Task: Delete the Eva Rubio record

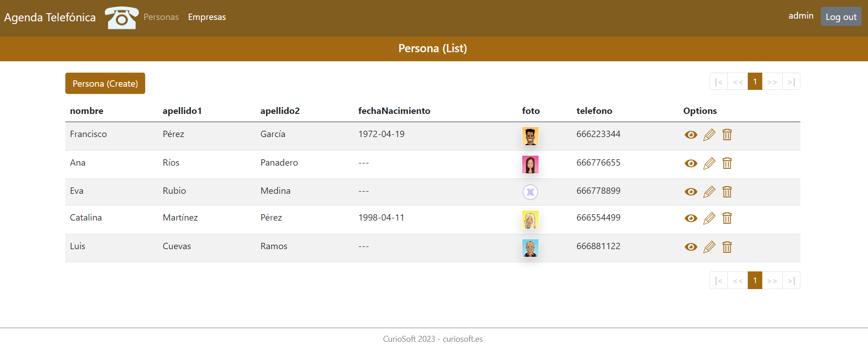Action: (x=727, y=192)
